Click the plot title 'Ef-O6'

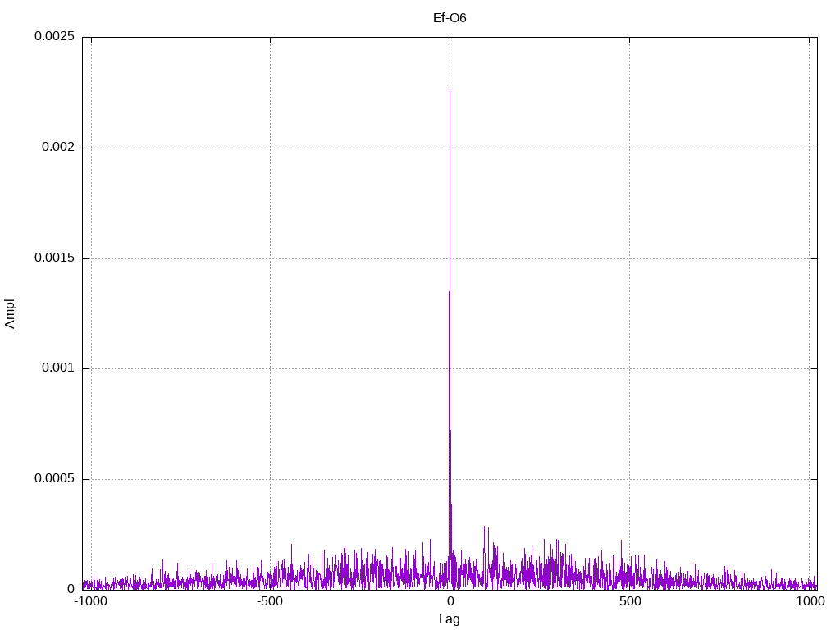click(450, 18)
